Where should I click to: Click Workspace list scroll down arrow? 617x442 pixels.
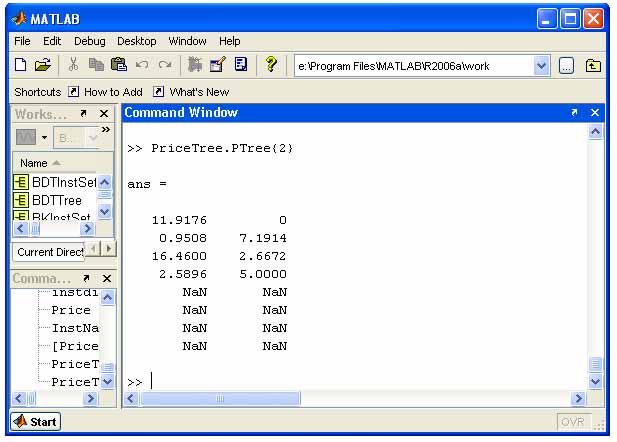click(104, 211)
